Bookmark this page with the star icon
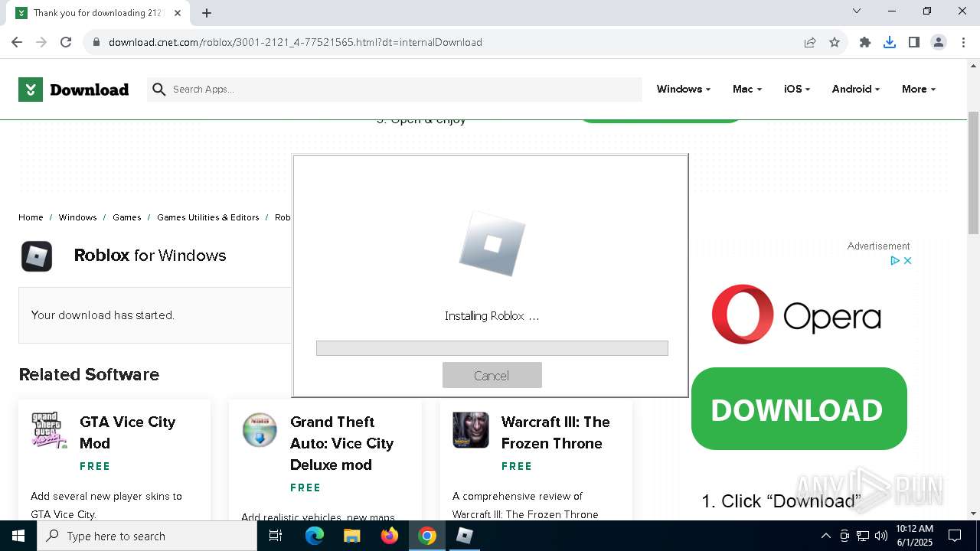 (835, 42)
